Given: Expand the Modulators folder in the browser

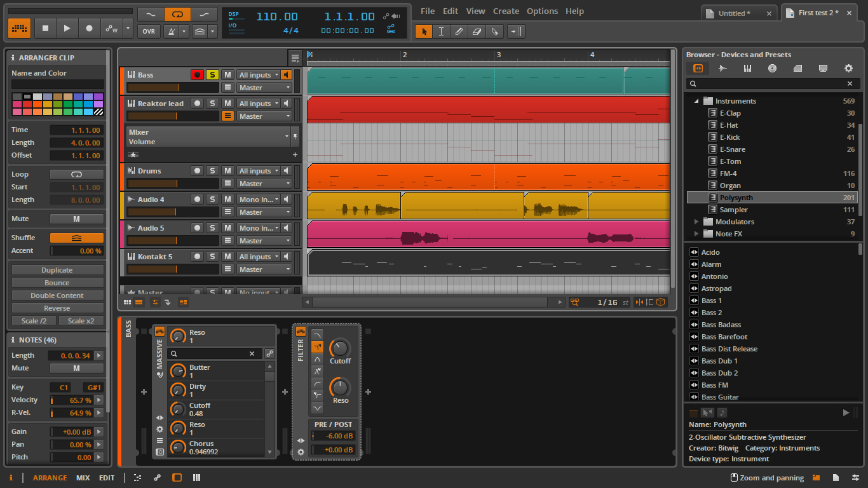Looking at the screenshot, I should (695, 221).
